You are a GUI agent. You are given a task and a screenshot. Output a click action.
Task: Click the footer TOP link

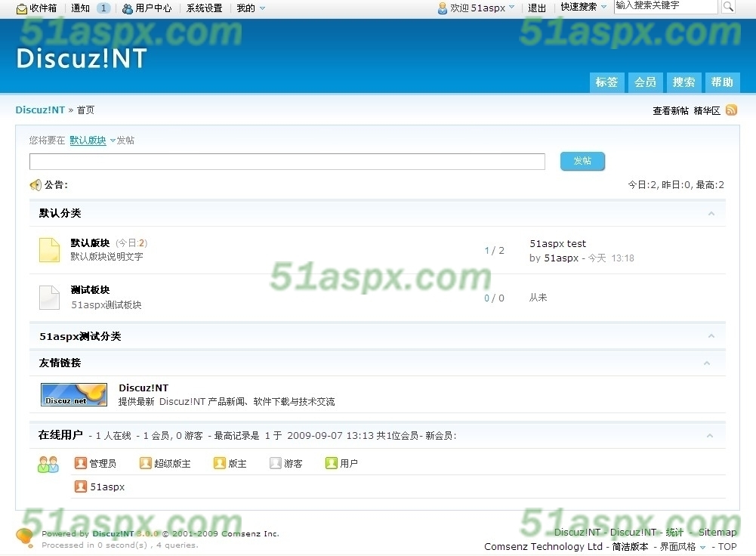coord(727,547)
